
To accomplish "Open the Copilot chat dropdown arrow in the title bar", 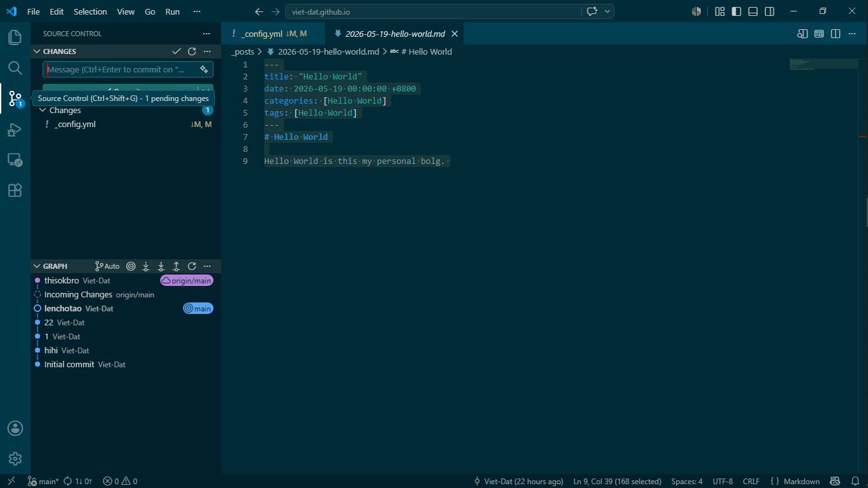I will (608, 11).
